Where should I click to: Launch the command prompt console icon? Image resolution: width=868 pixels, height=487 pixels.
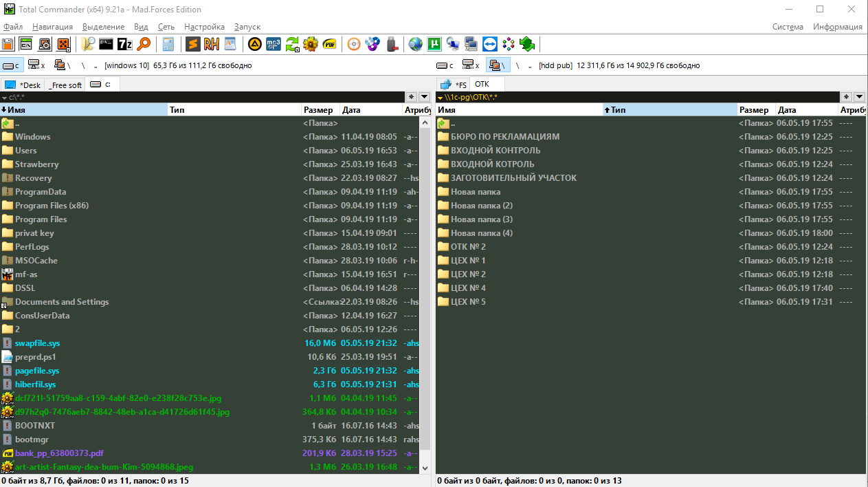click(106, 45)
